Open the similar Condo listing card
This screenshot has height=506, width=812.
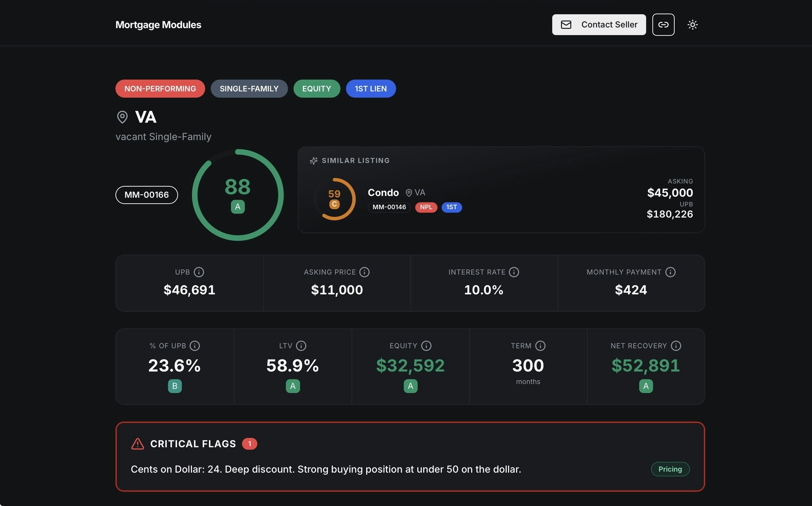click(x=501, y=190)
